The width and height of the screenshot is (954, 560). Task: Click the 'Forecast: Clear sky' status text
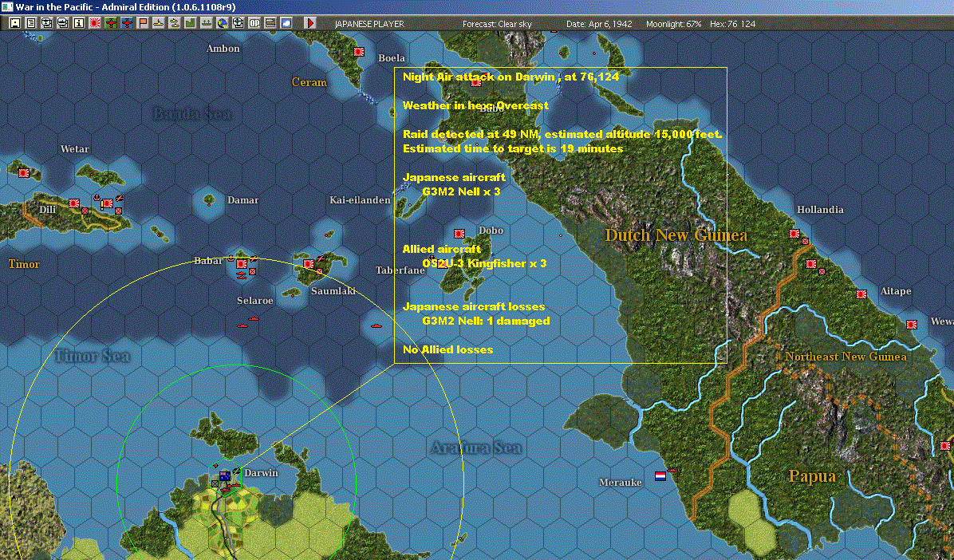tap(497, 24)
